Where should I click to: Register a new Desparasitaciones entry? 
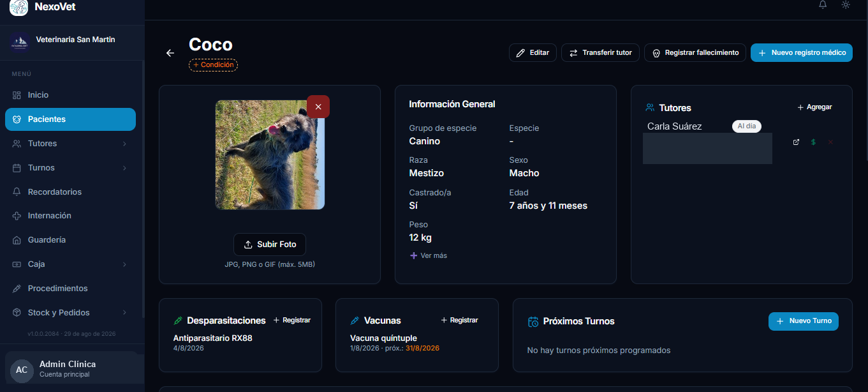tap(292, 320)
